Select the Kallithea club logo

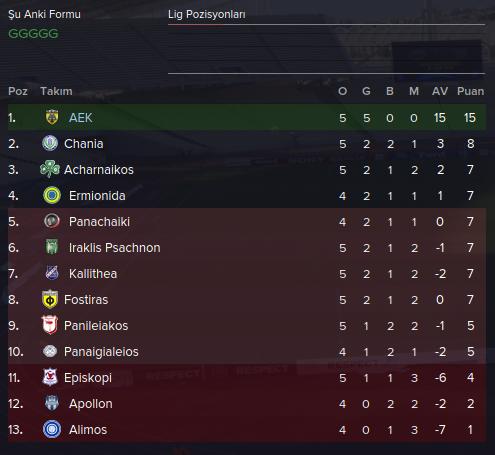point(52,273)
